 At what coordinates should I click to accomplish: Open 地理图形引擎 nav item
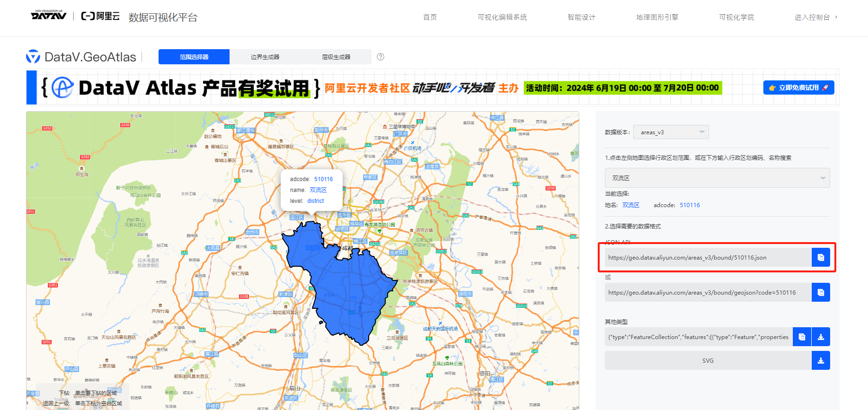click(x=657, y=17)
